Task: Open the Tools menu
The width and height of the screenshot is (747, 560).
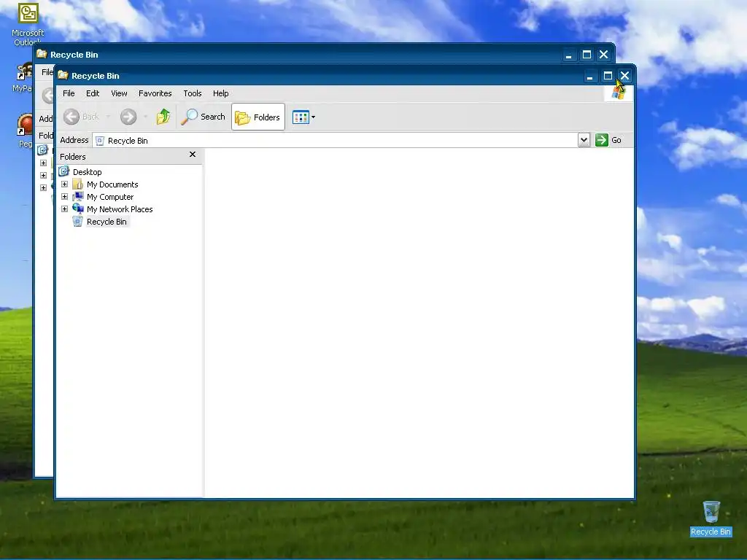Action: click(x=193, y=93)
